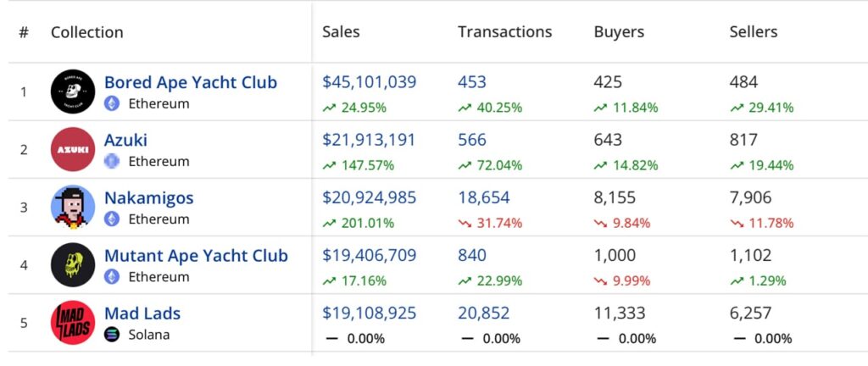The width and height of the screenshot is (868, 366).
Task: Click the Collection column header
Action: click(86, 32)
